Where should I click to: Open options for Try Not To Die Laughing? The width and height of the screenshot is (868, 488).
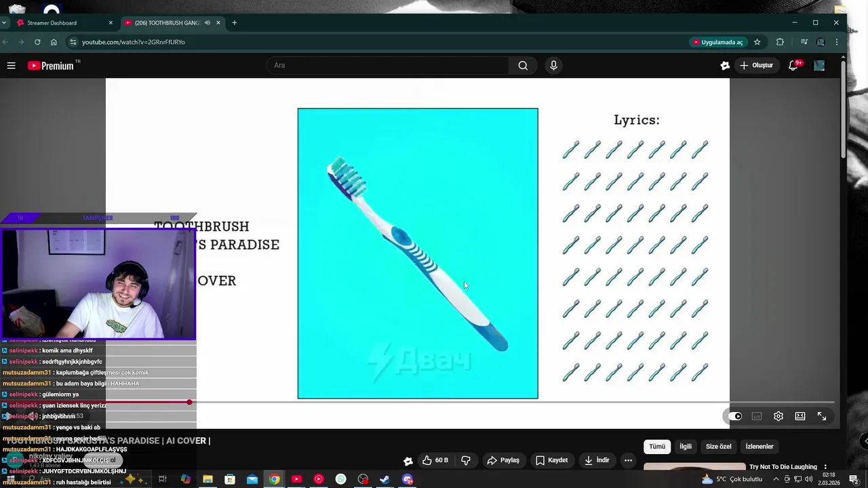point(825,467)
